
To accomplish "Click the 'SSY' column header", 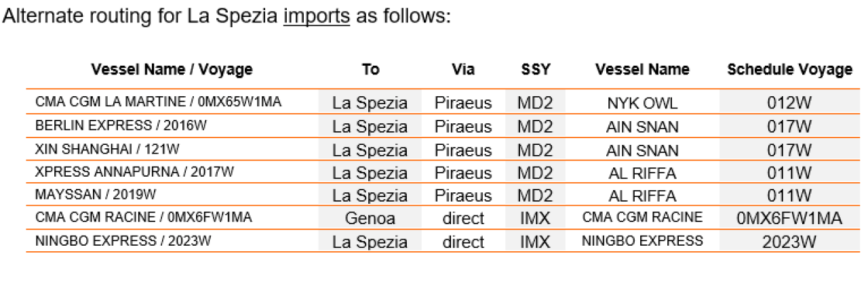I will (x=536, y=69).
